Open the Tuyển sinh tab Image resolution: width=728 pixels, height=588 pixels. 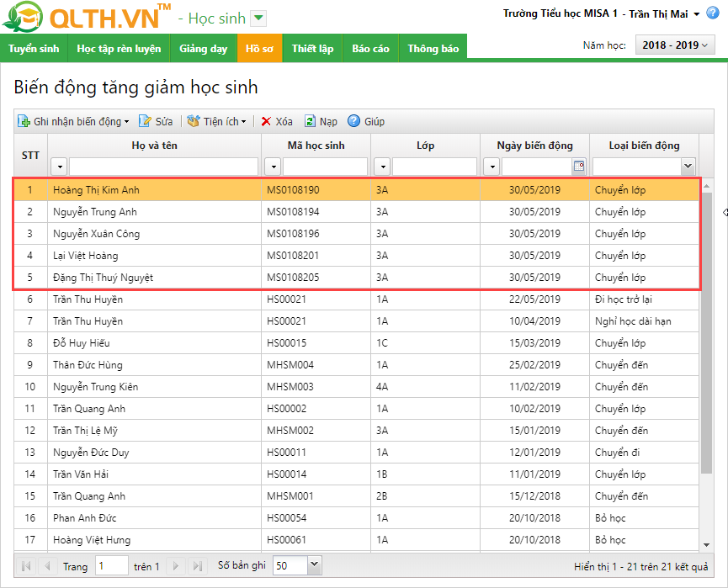tap(34, 48)
